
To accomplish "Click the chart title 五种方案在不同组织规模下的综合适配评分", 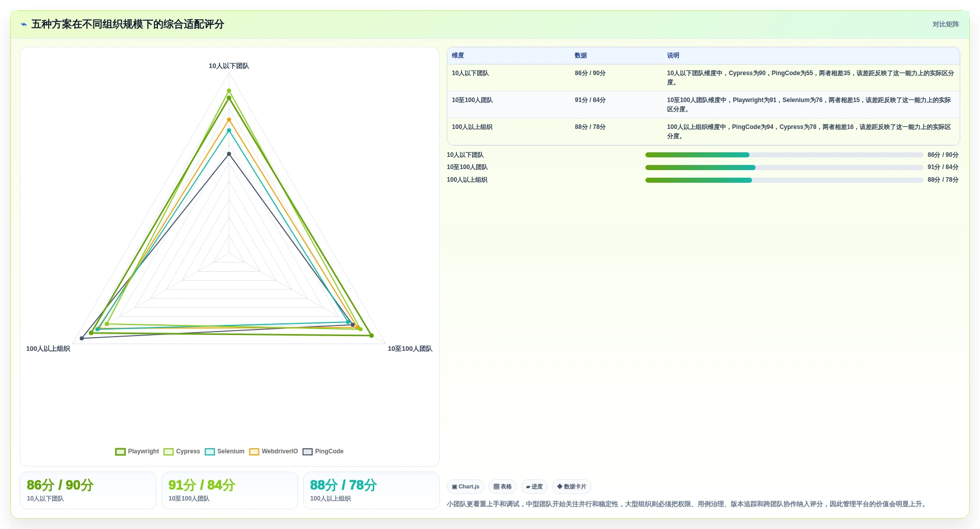I will (x=128, y=24).
